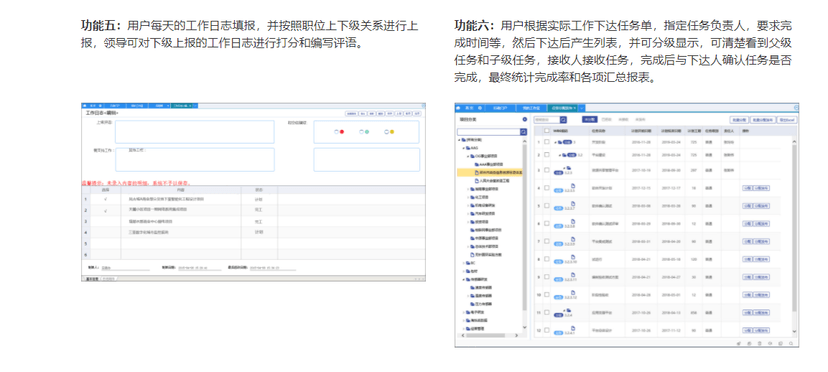Collapse task row 11 tree arrow
828x372 pixels.
[x=564, y=310]
